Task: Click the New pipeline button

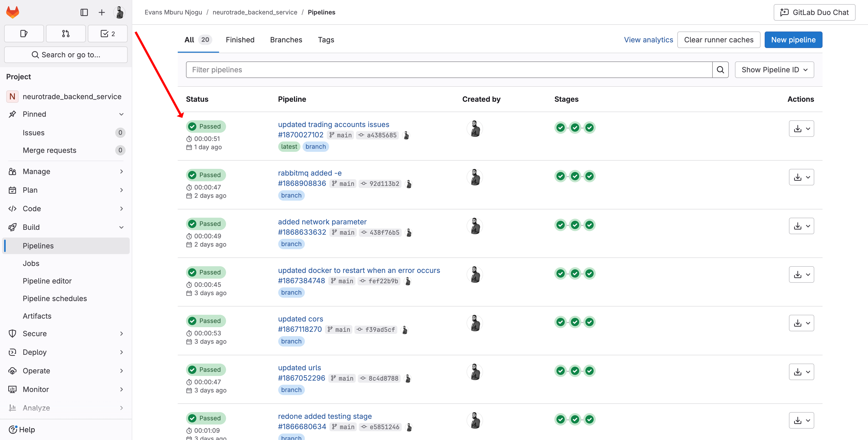Action: point(793,40)
